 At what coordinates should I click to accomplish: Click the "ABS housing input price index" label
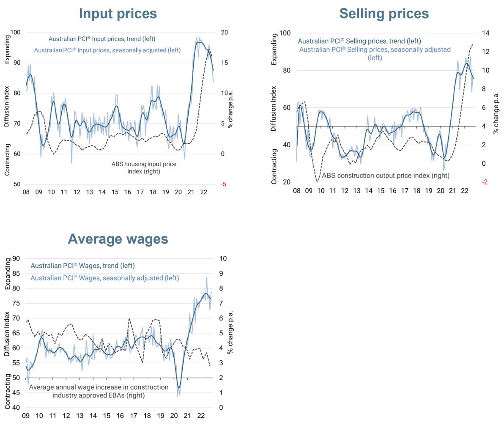click(x=144, y=167)
